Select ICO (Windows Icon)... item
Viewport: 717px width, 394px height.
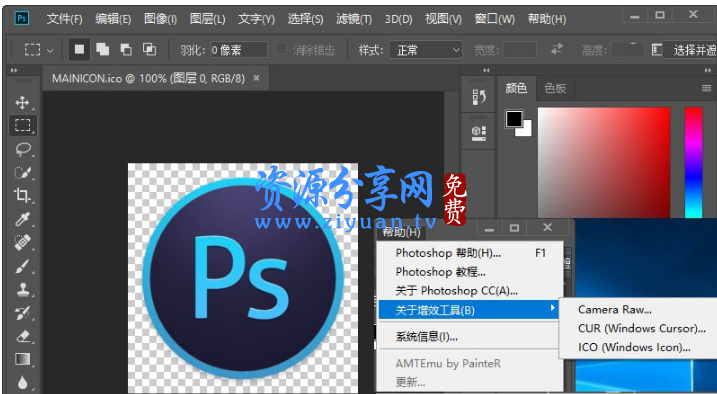coord(634,347)
